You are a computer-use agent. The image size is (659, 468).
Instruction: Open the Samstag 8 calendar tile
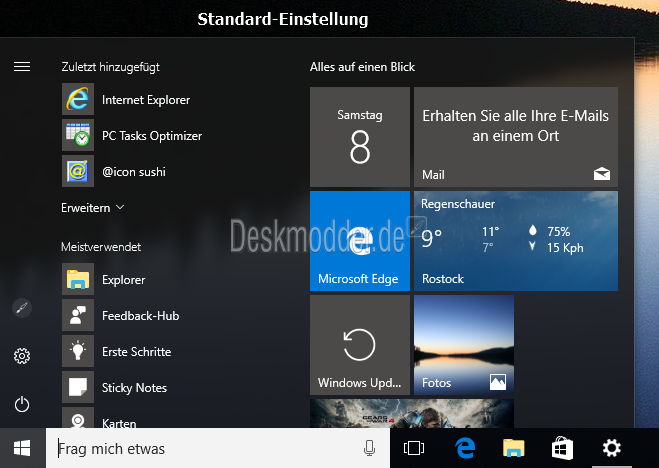tap(360, 137)
